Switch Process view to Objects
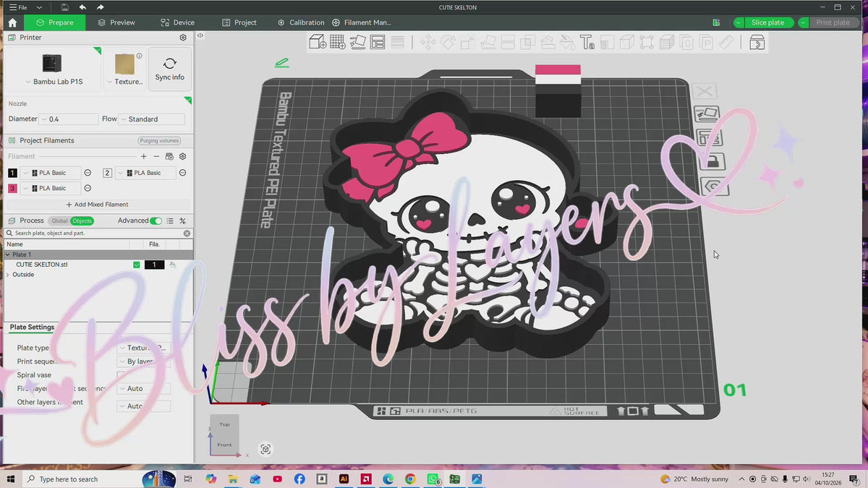 pyautogui.click(x=82, y=221)
